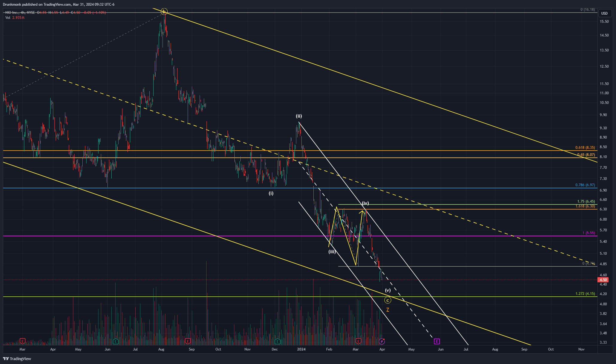This screenshot has height=364, width=616.
Task: Select the 0 (4.79) level label
Action: (x=588, y=263)
